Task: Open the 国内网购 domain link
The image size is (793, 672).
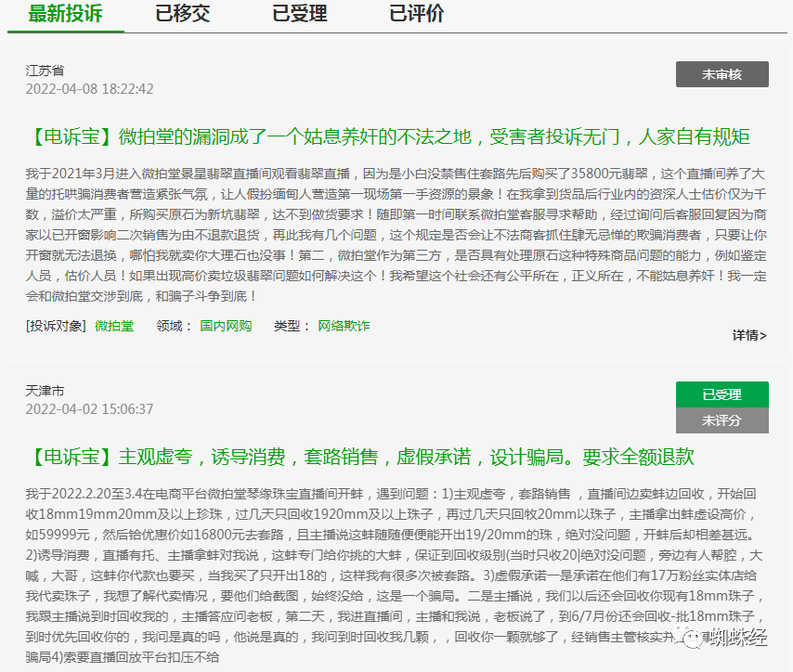Action: tap(226, 326)
